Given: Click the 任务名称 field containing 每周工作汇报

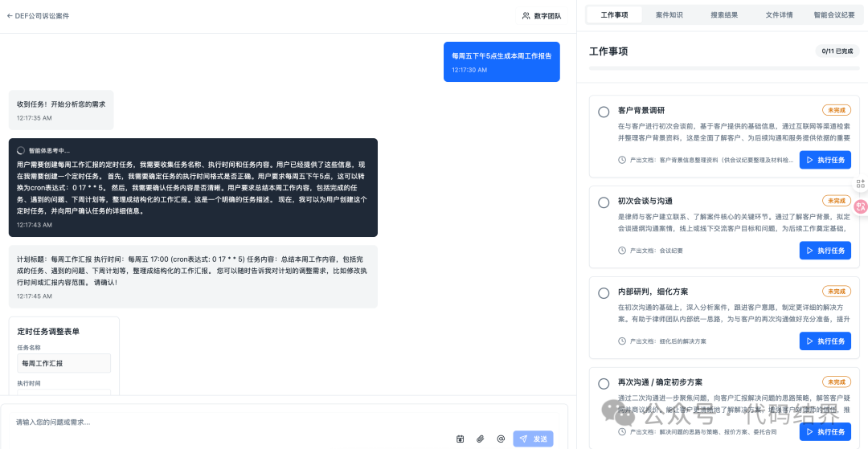Looking at the screenshot, I should pyautogui.click(x=64, y=363).
